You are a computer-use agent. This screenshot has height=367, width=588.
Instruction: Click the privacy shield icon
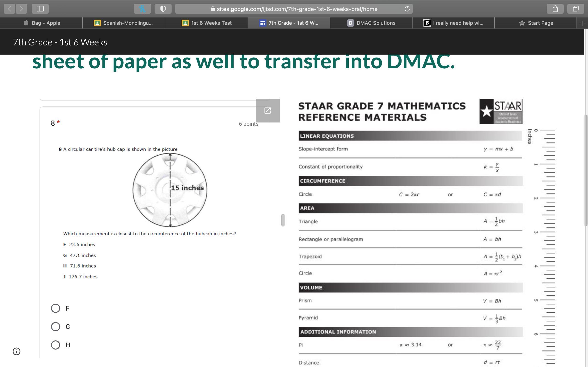(x=163, y=9)
